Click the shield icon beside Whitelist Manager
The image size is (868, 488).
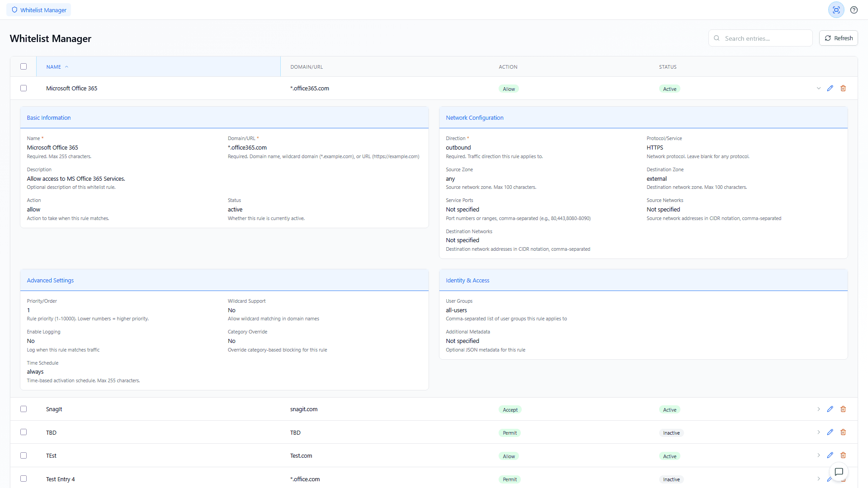[15, 9]
